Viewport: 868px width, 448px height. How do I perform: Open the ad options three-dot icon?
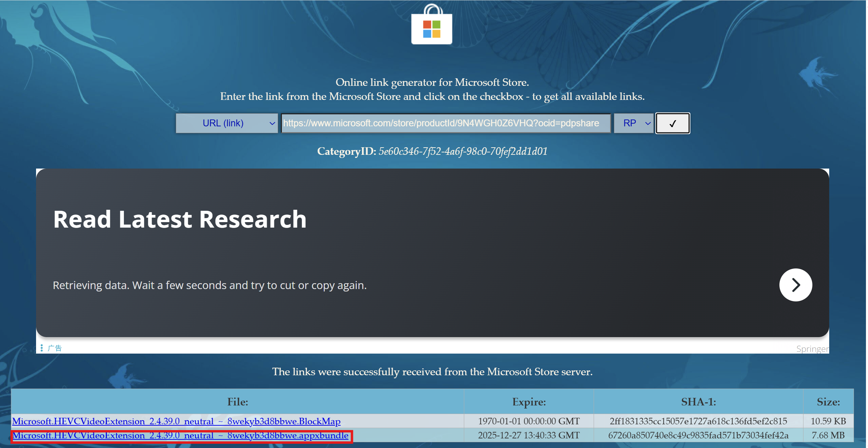point(42,348)
